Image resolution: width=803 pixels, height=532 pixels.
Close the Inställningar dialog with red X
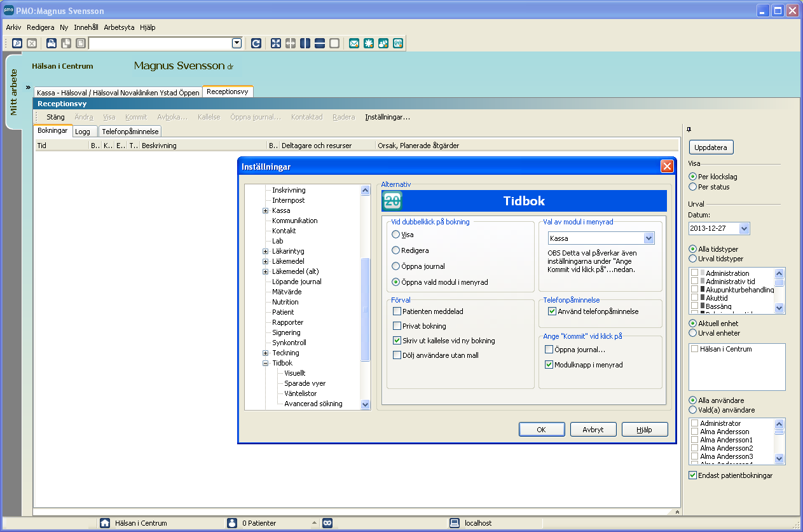(x=667, y=167)
